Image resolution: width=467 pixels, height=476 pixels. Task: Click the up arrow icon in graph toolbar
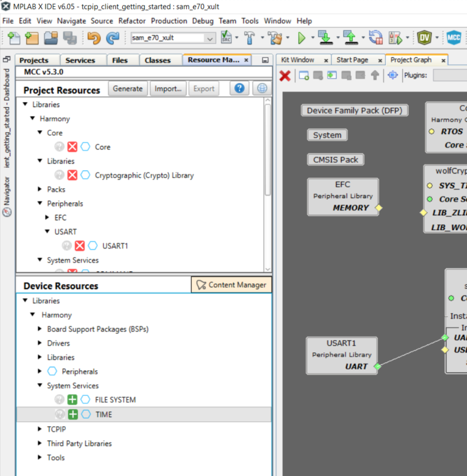tap(375, 75)
